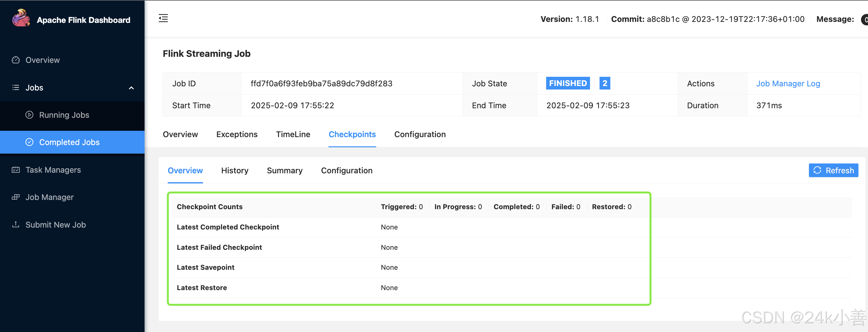This screenshot has width=868, height=332.
Task: Click the Latest Failed Checkpoint label
Action: [219, 247]
